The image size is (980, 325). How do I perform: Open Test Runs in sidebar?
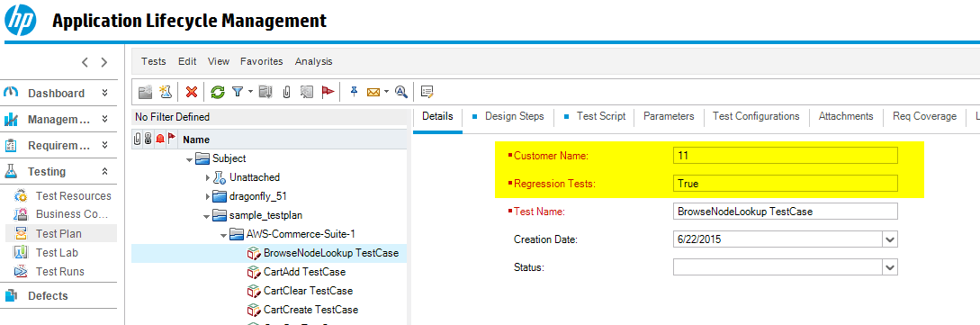pyautogui.click(x=60, y=271)
